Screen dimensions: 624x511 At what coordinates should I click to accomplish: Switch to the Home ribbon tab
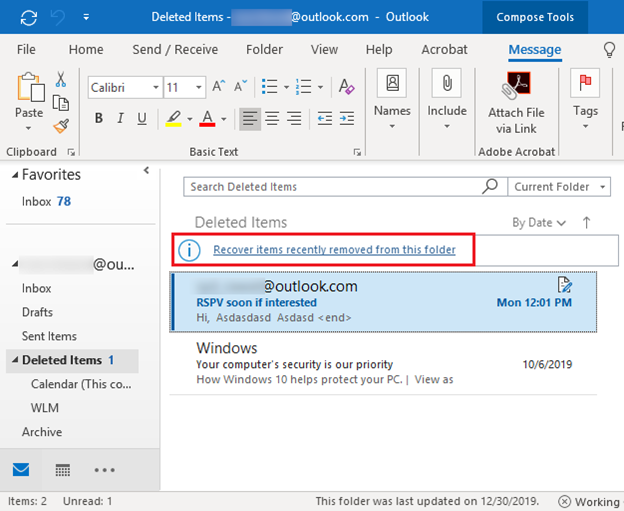coord(86,49)
